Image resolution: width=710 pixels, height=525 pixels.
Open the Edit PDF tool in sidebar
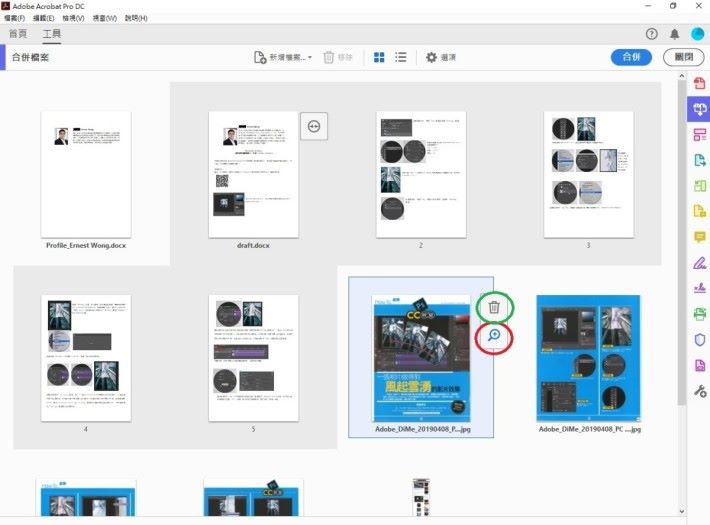(x=700, y=135)
